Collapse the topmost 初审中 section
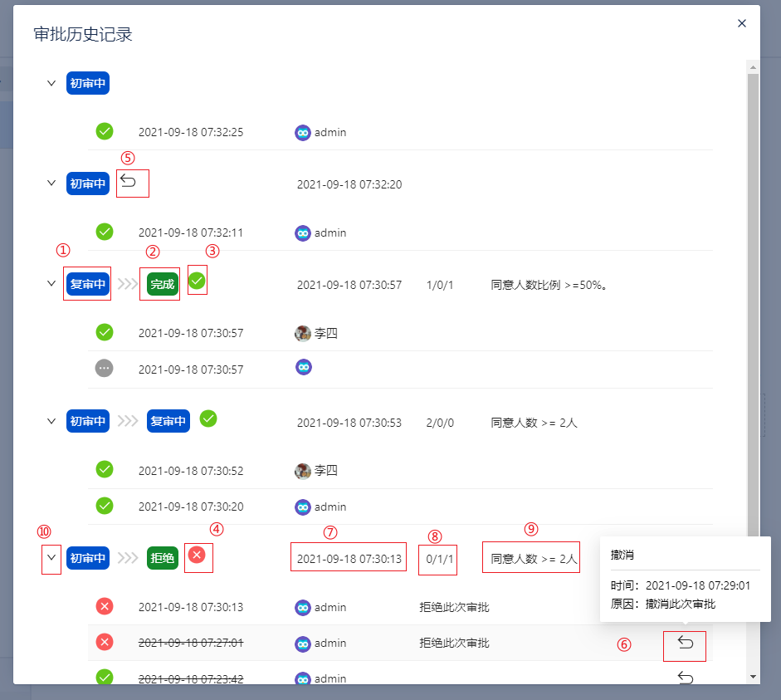 [51, 83]
